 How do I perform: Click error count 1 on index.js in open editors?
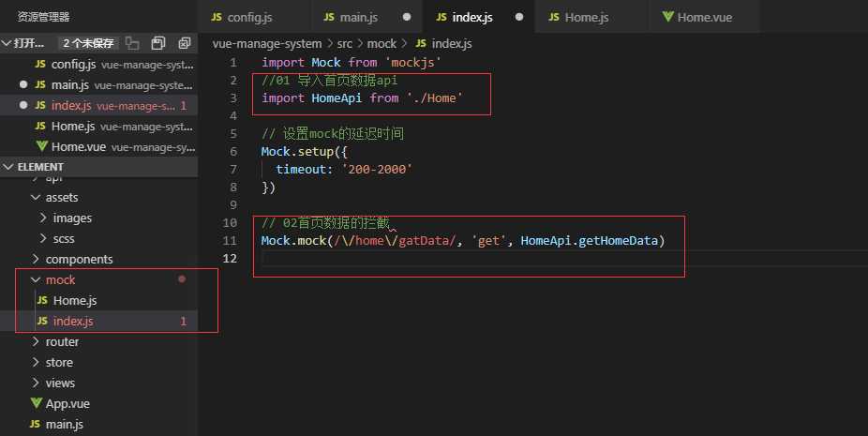(x=183, y=105)
